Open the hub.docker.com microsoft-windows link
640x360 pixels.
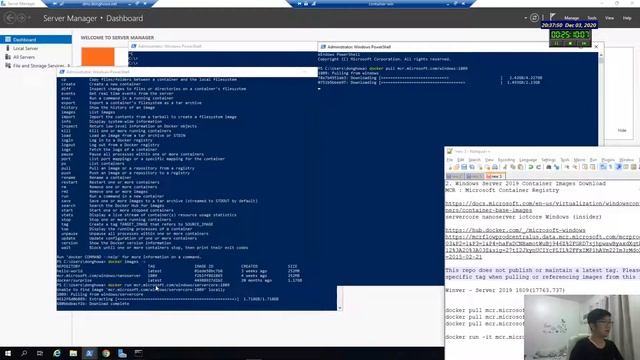point(515,230)
